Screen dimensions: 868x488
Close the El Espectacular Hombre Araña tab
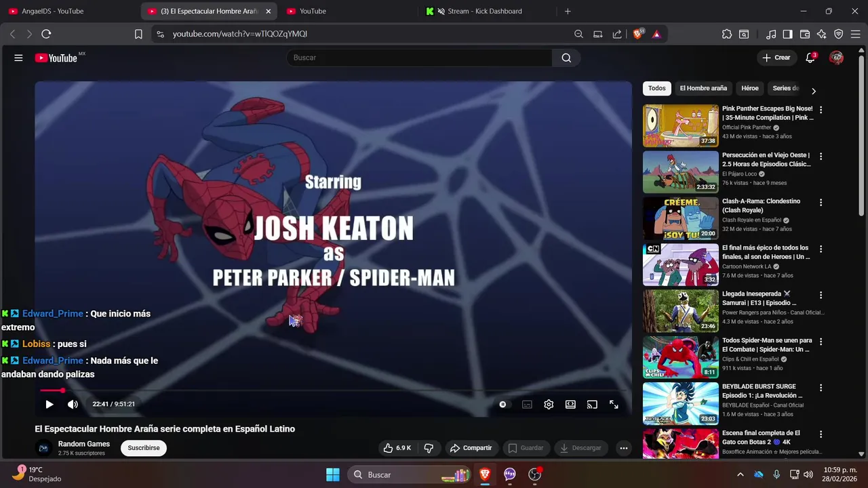coord(268,11)
